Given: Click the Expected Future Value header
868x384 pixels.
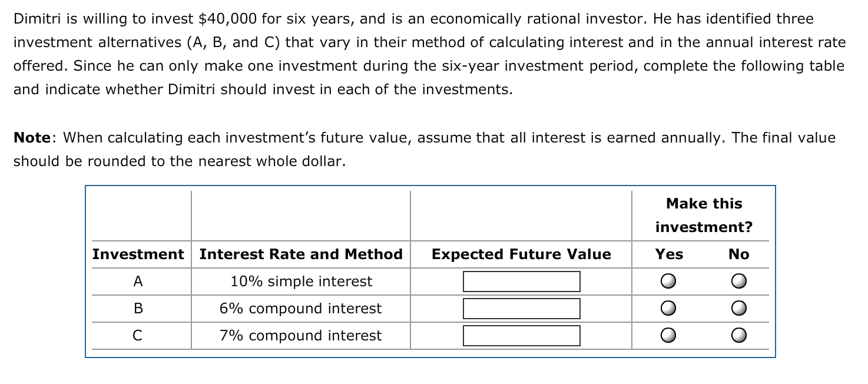Looking at the screenshot, I should click(521, 254).
